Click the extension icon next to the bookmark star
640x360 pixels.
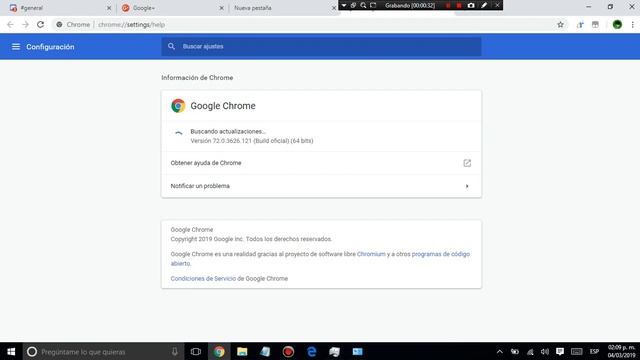pos(580,25)
